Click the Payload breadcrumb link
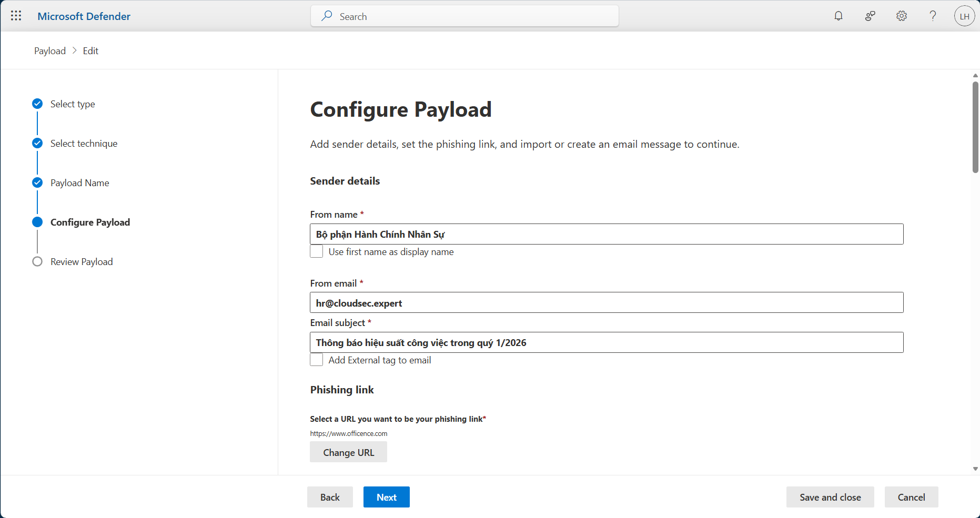 (50, 51)
